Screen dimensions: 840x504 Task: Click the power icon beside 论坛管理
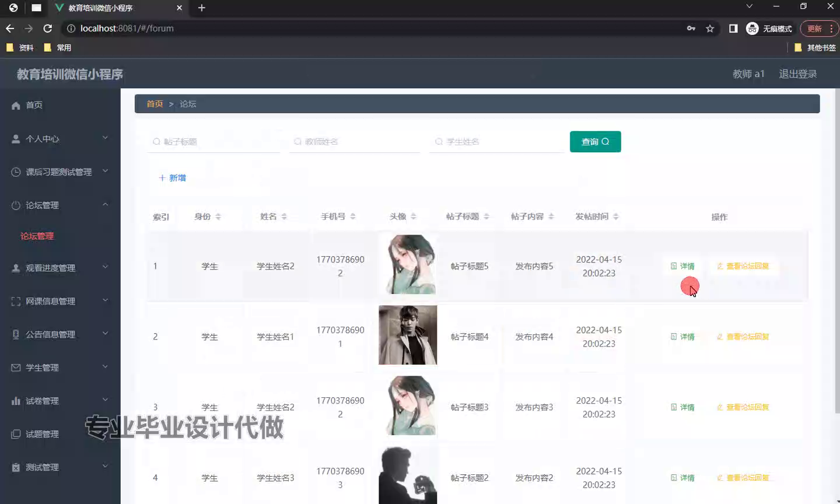click(x=16, y=205)
